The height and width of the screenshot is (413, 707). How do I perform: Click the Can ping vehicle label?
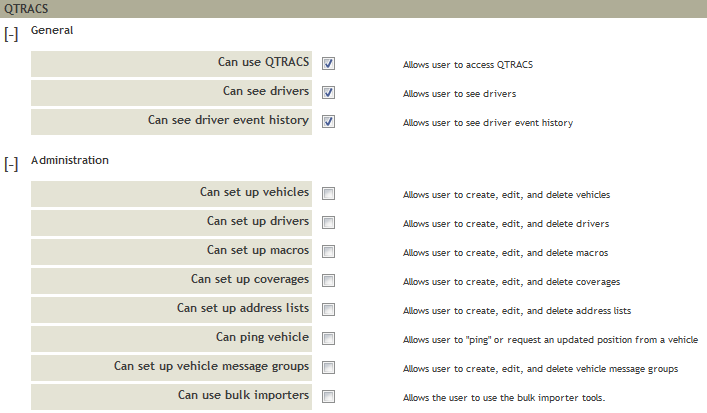click(262, 337)
